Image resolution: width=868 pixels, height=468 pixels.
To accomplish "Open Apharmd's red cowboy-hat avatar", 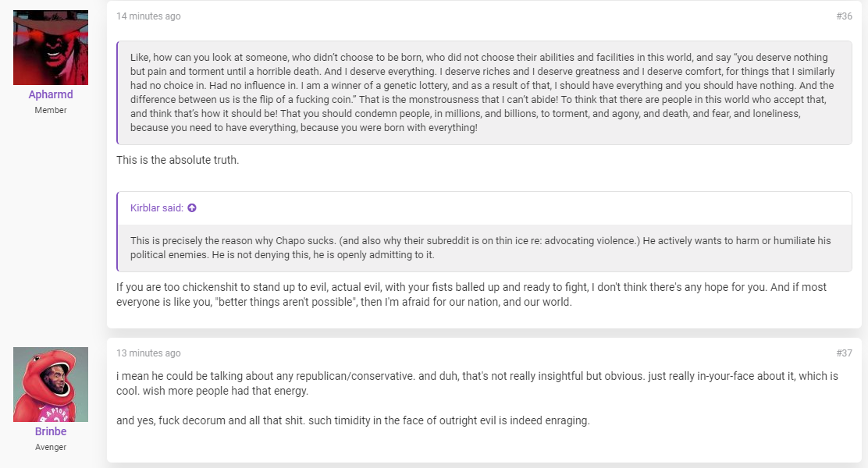I will tap(51, 48).
